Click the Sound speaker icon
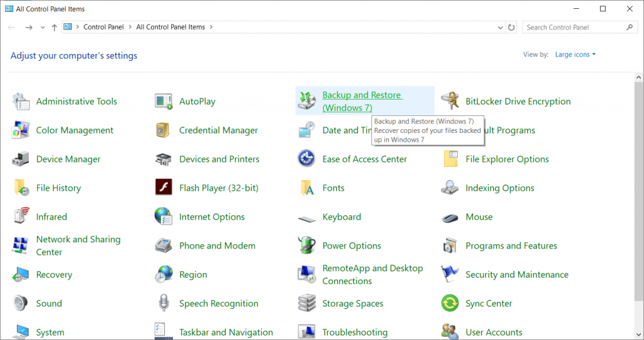The image size is (644, 340). (20, 303)
